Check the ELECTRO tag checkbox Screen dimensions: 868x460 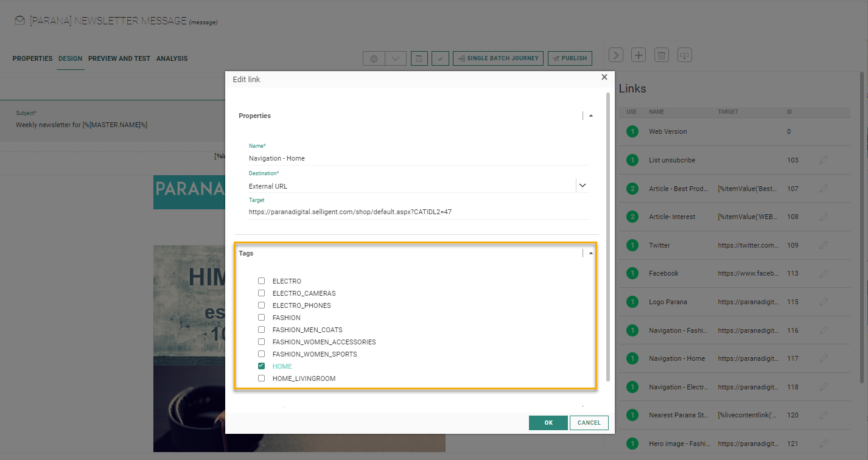pyautogui.click(x=261, y=281)
